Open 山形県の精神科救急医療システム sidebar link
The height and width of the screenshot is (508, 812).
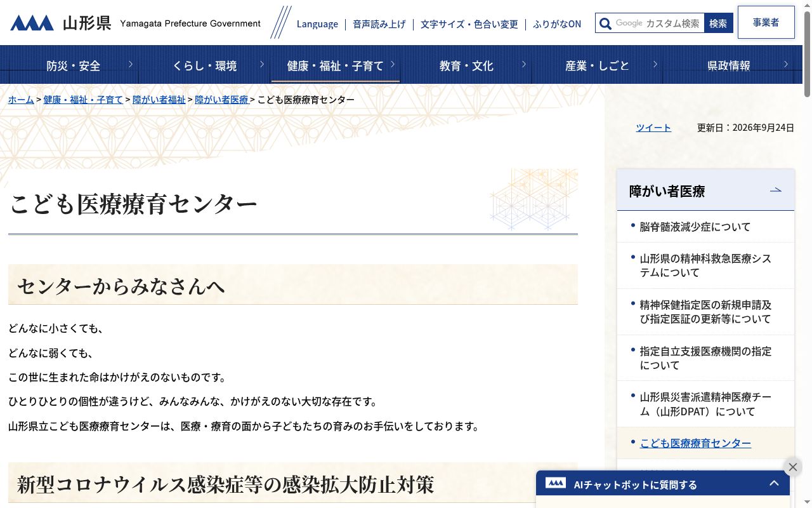coord(705,265)
